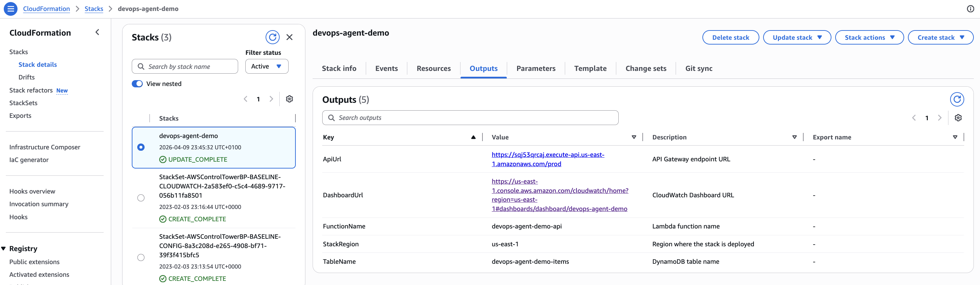Open StackSets in the sidebar

[x=23, y=103]
